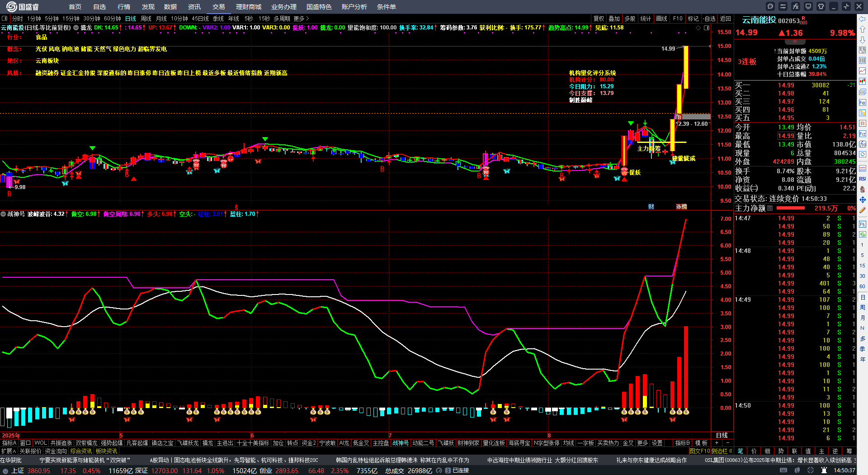Toggle the 画线 drawing mode
Viewport: 868px width, 475px height.
[x=662, y=19]
